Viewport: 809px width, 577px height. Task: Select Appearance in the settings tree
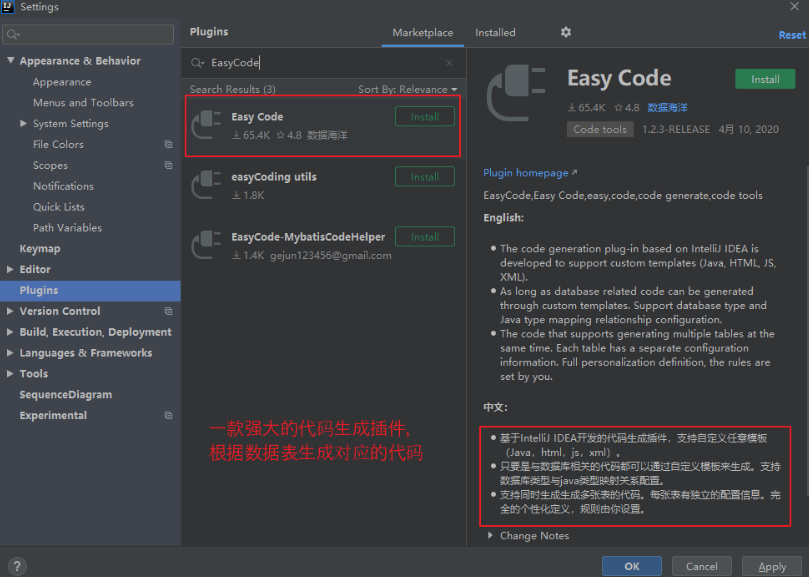pyautogui.click(x=62, y=82)
